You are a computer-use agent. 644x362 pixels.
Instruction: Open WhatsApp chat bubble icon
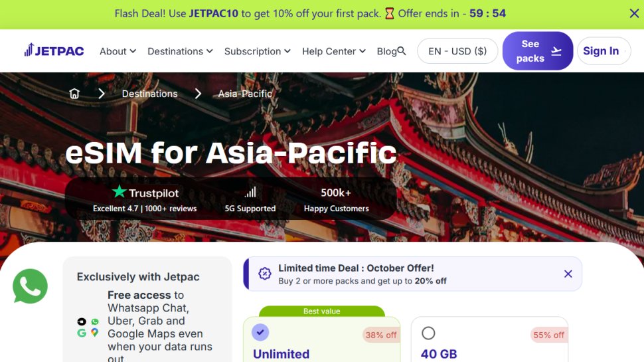pyautogui.click(x=30, y=286)
